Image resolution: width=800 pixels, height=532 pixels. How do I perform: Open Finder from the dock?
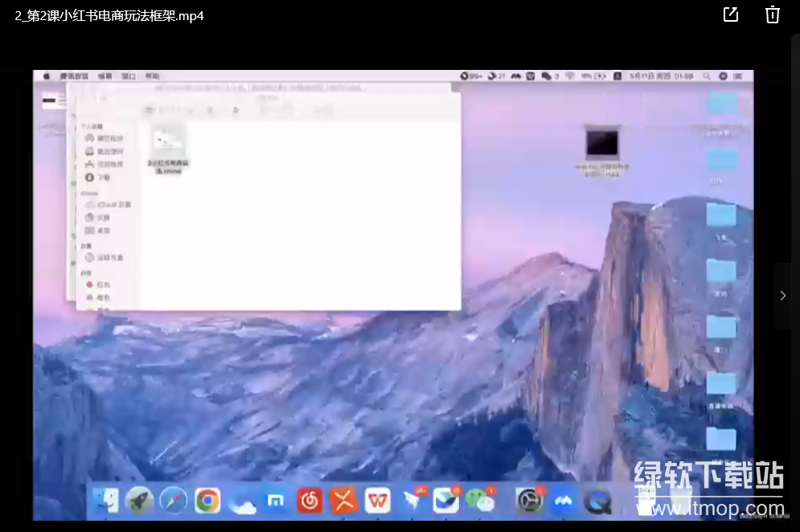pos(105,501)
